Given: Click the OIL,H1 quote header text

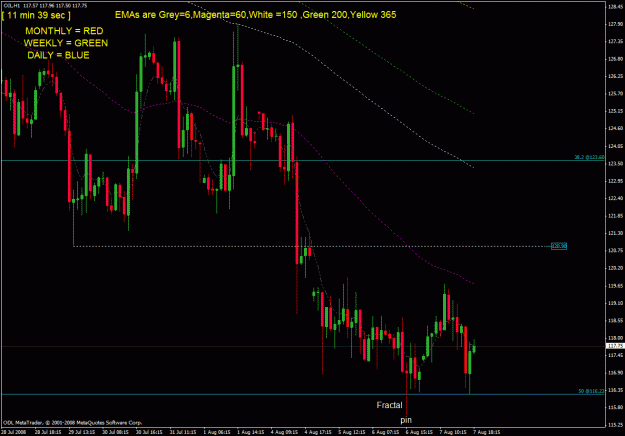Looking at the screenshot, I should pyautogui.click(x=45, y=6).
